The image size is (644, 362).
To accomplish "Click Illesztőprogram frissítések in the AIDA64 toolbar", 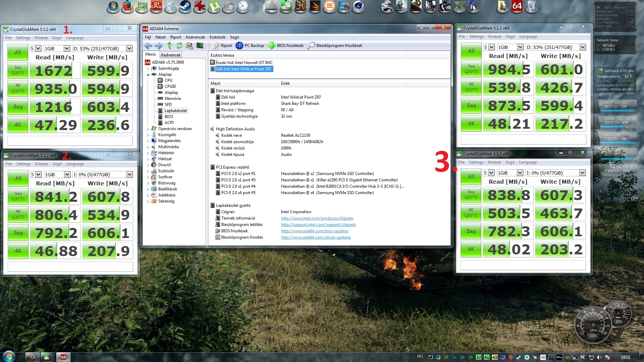I will (335, 46).
